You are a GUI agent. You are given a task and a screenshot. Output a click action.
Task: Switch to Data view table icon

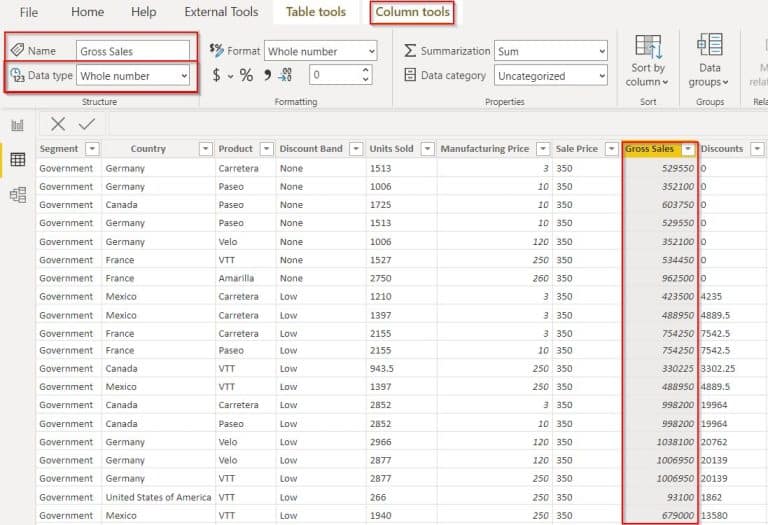point(18,159)
